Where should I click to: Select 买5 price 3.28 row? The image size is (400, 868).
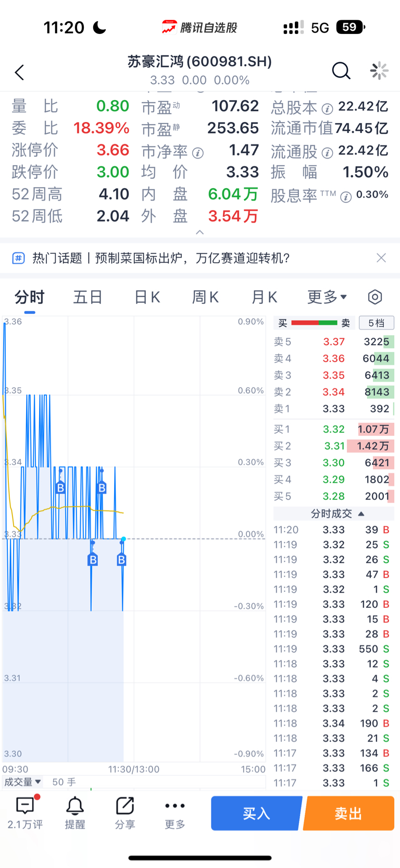334,496
